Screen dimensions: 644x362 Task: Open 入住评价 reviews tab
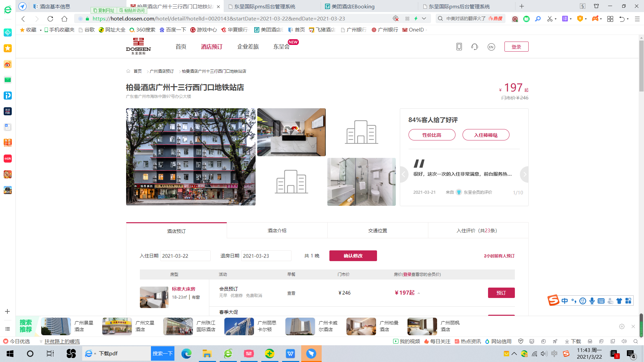(x=478, y=231)
